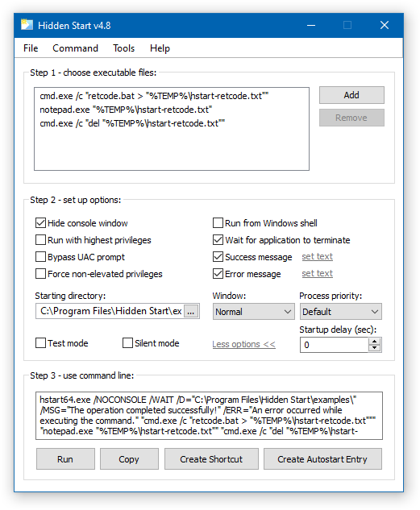The width and height of the screenshot is (420, 510).
Task: Uncheck Hide console window
Action: tap(40, 223)
